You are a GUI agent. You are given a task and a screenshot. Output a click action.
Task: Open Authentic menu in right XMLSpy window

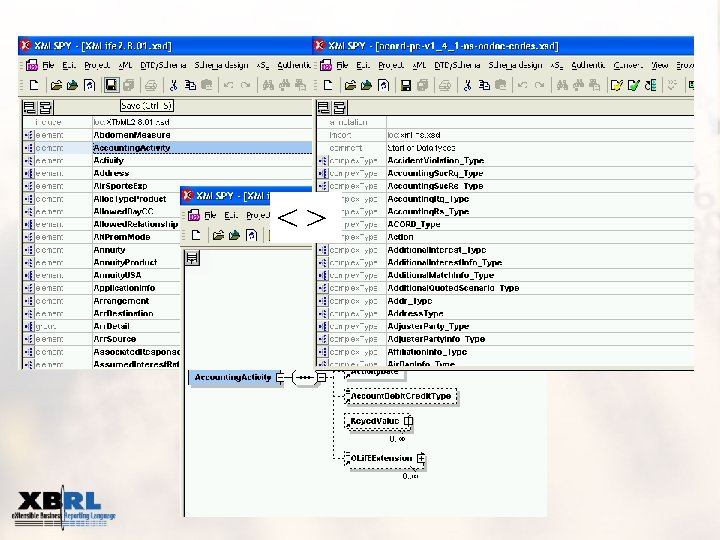point(588,65)
